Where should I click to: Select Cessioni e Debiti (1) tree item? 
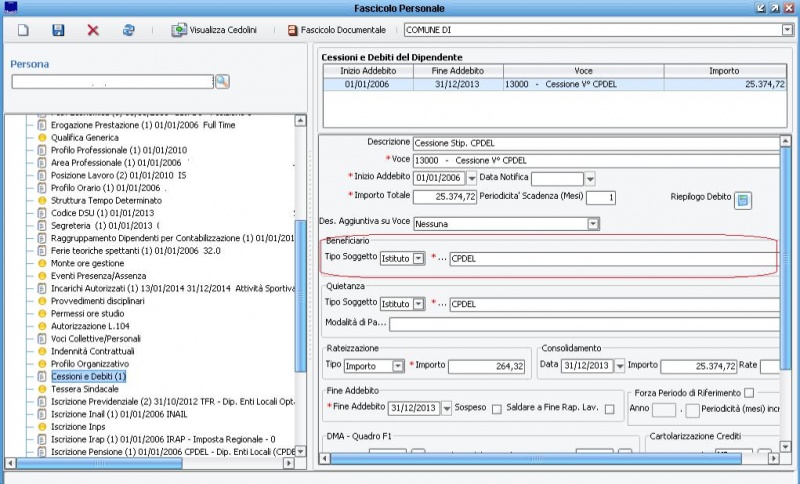pos(88,377)
